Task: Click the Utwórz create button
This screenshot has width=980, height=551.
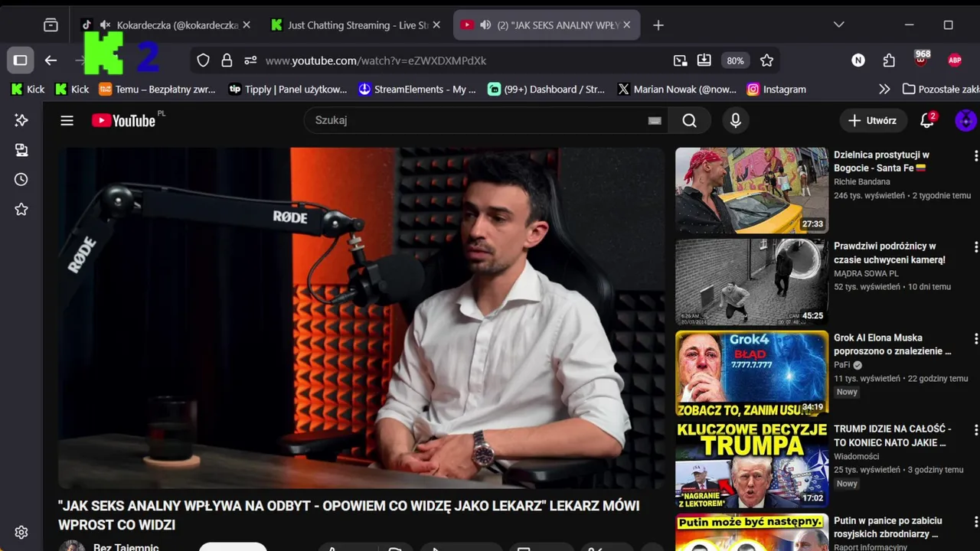Action: pyautogui.click(x=873, y=120)
